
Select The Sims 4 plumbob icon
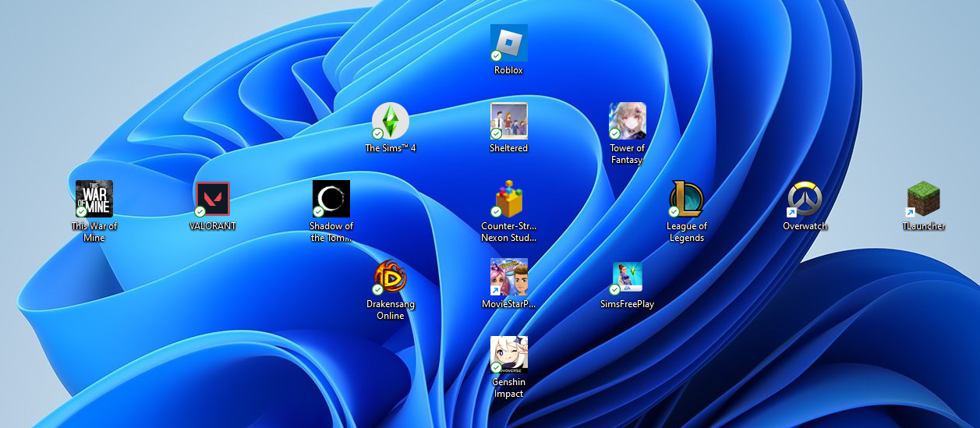391,121
